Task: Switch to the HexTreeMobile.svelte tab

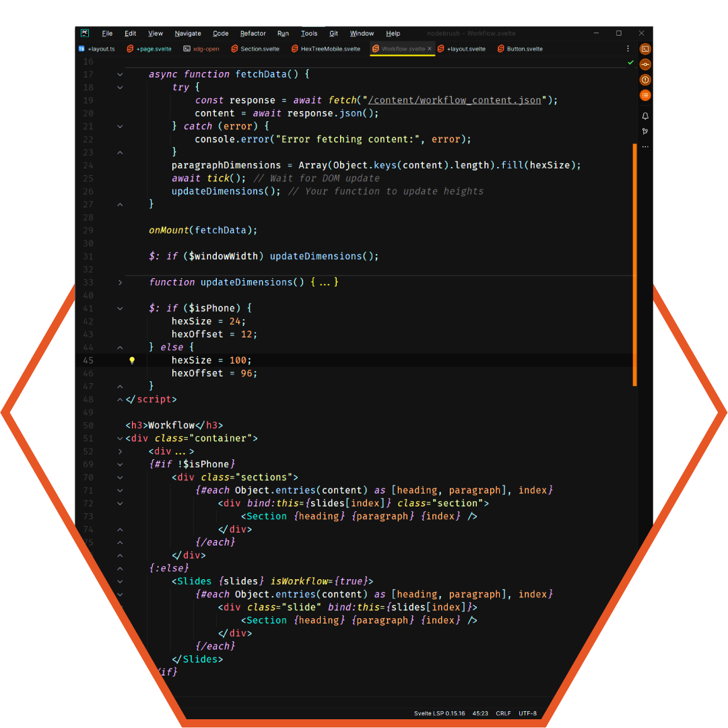Action: tap(326, 48)
